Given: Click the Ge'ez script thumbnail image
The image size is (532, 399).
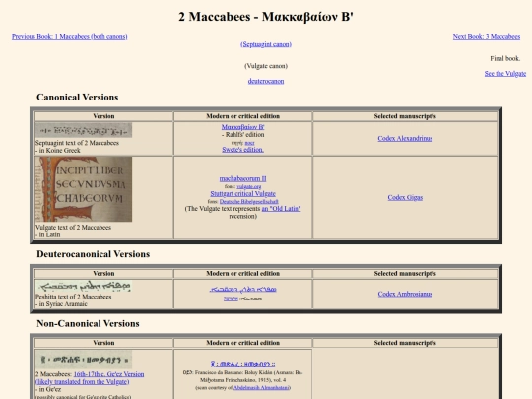Looking at the screenshot, I should 84,360.
